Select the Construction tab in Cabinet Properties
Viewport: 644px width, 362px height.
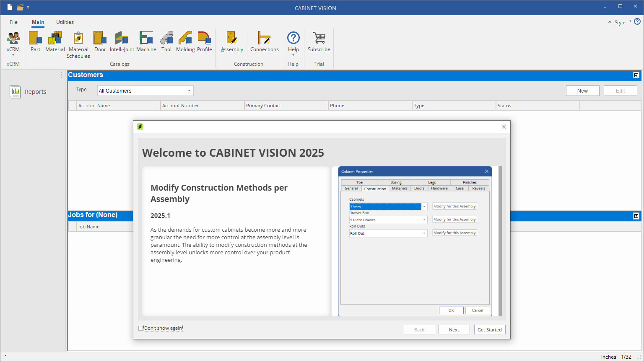[375, 189]
